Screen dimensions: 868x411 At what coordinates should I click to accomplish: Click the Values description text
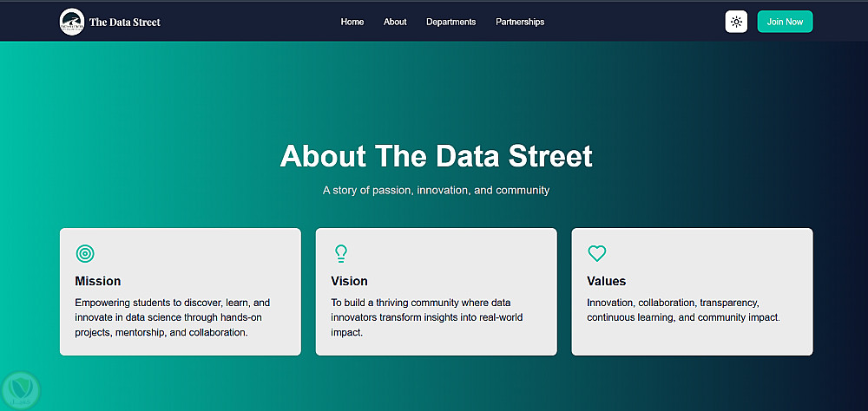click(x=683, y=310)
